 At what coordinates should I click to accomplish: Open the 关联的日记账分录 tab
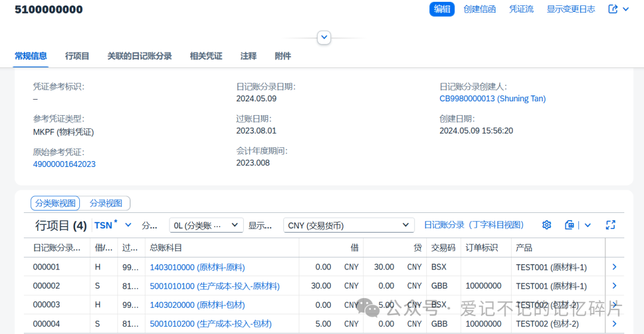point(140,56)
